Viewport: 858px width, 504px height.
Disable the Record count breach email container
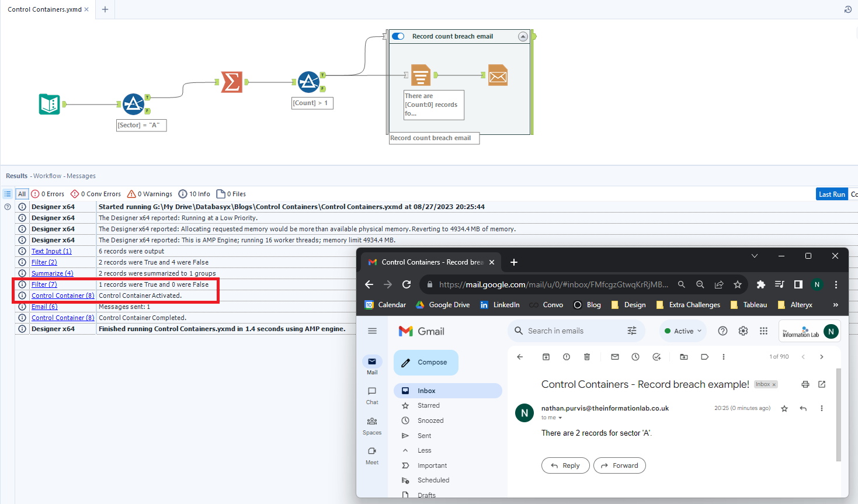coord(398,36)
